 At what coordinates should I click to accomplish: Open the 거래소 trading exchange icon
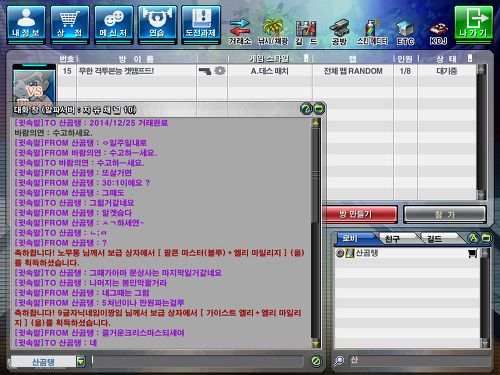tap(240, 32)
